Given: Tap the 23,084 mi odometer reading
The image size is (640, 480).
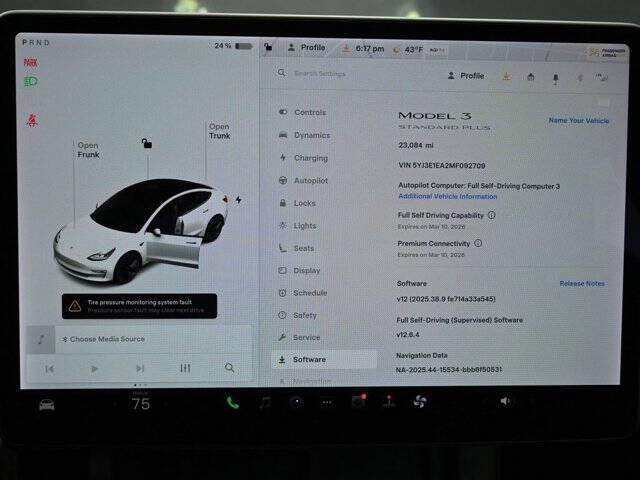Looking at the screenshot, I should (x=416, y=145).
